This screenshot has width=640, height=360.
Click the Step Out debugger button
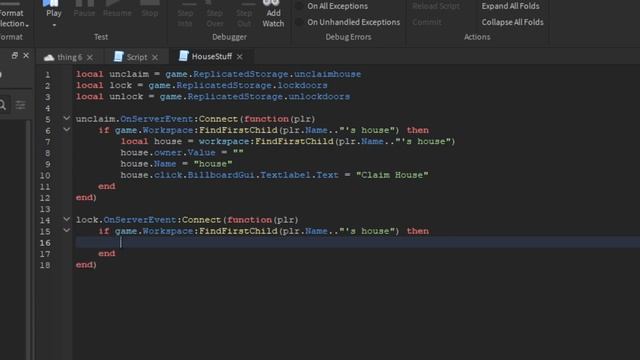[244, 15]
